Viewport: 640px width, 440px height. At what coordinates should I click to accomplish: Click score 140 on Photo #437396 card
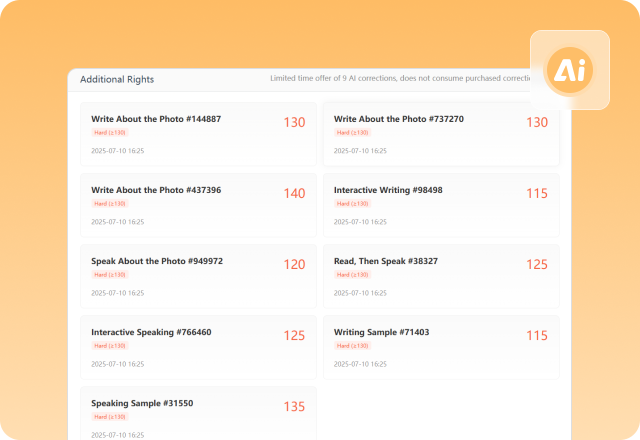[294, 194]
